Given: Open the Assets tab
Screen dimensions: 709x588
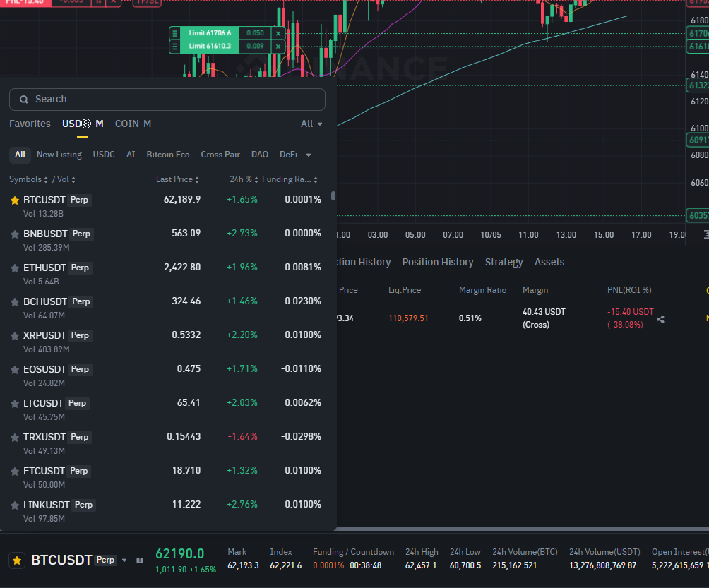Looking at the screenshot, I should [x=549, y=262].
